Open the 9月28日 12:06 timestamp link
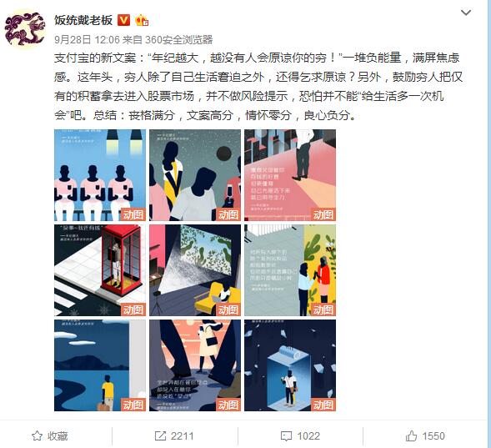 87,40
